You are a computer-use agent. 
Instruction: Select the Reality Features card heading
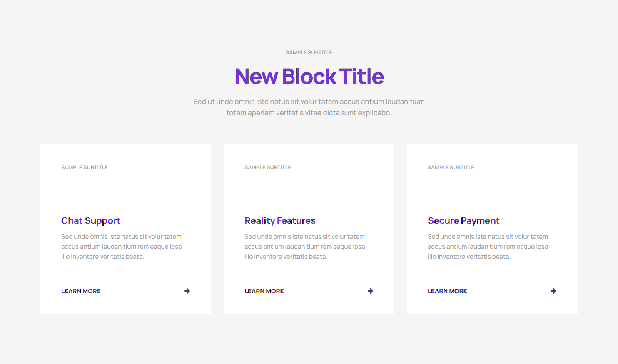pyautogui.click(x=280, y=220)
